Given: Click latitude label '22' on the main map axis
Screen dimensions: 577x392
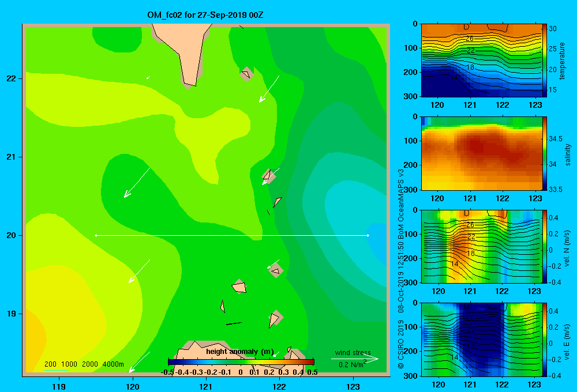Looking at the screenshot, I should point(11,78).
